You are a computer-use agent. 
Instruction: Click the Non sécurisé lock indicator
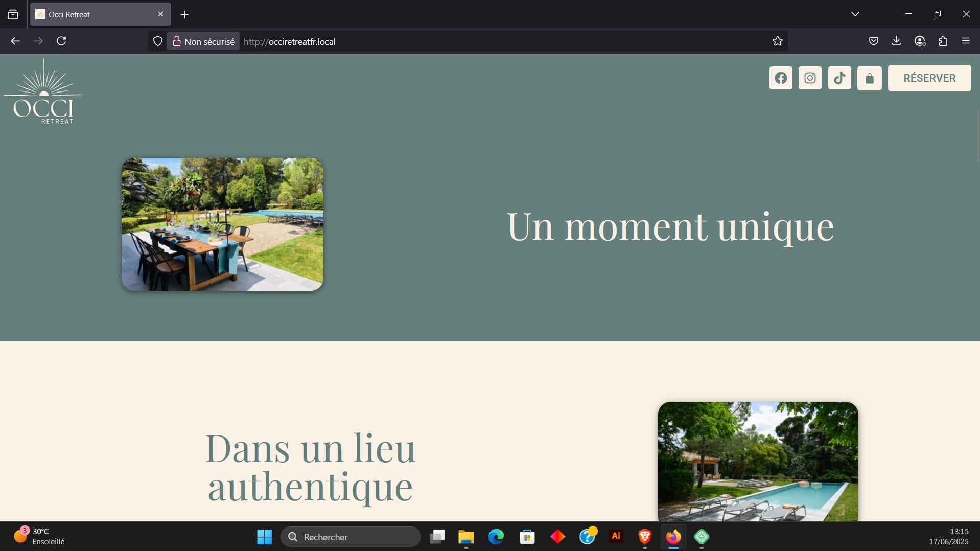coord(203,41)
